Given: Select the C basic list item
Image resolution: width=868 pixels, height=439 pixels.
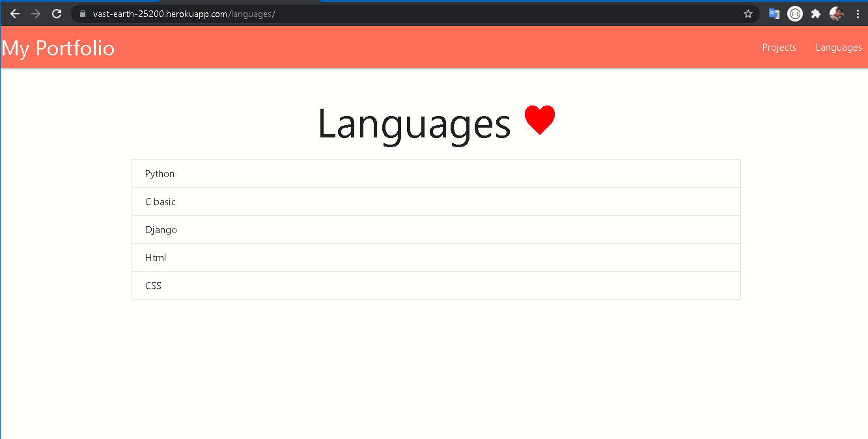Looking at the screenshot, I should point(436,201).
